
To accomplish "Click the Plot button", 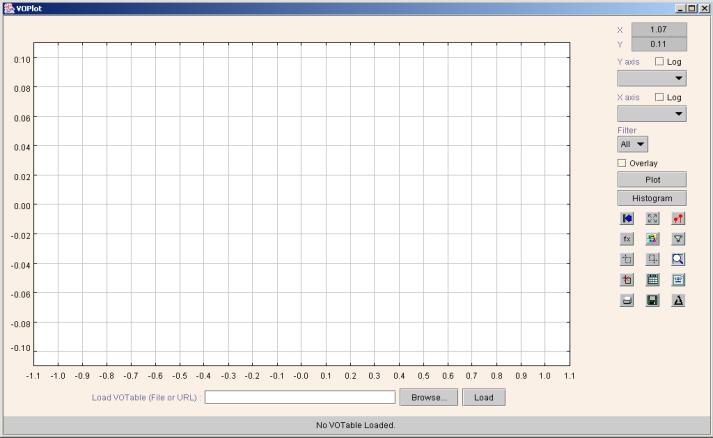I will (x=652, y=180).
